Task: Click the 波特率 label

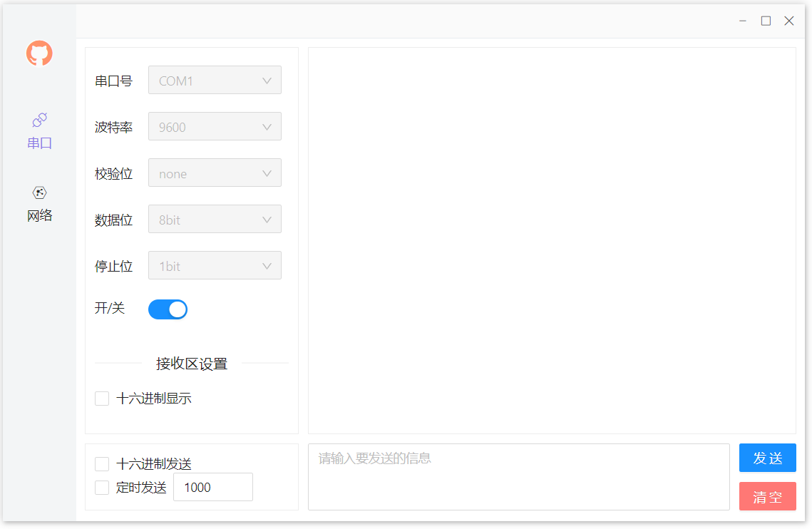Action: pyautogui.click(x=113, y=127)
